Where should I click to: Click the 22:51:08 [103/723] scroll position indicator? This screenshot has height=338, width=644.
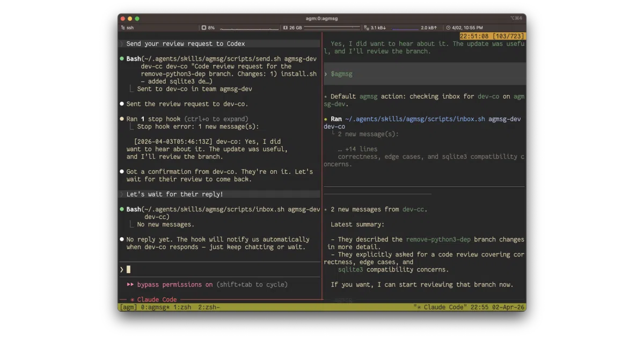(493, 36)
